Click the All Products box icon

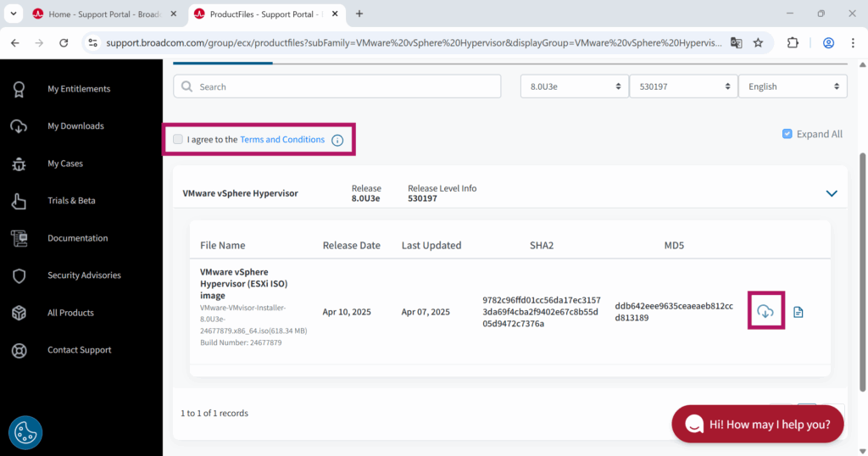coord(19,313)
